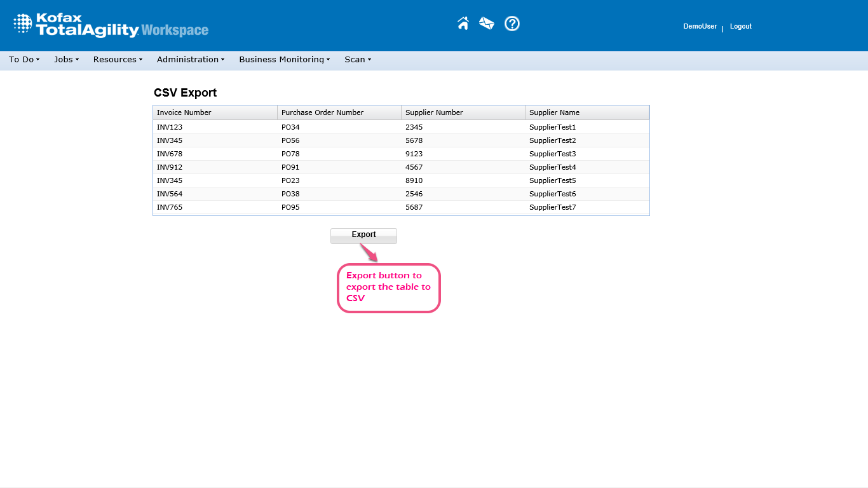Open the Help question mark icon
This screenshot has height=488, width=868.
click(512, 24)
